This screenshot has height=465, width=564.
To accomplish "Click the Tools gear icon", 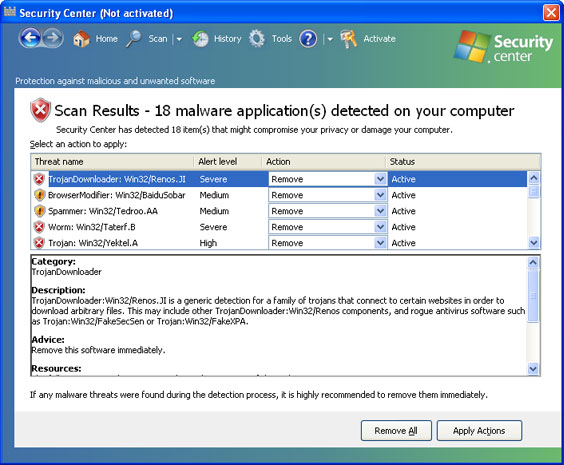I will coord(257,39).
